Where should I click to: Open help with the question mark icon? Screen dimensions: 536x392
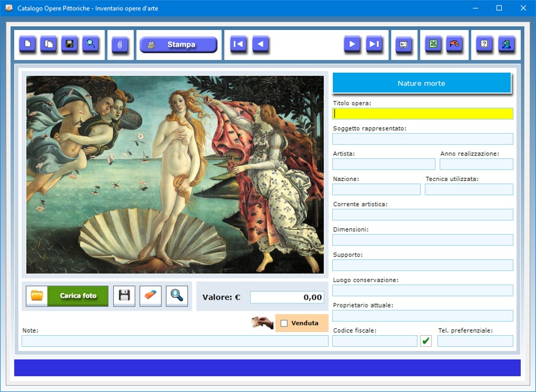pyautogui.click(x=485, y=44)
